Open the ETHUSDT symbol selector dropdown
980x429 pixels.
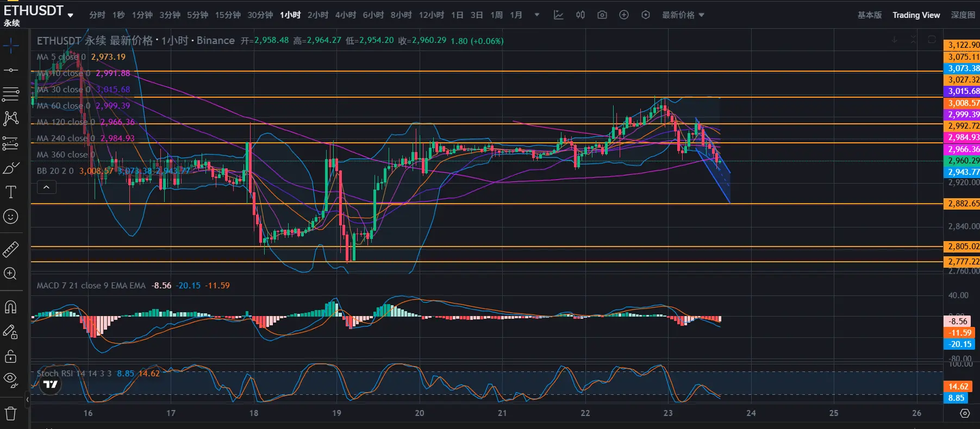click(x=70, y=16)
